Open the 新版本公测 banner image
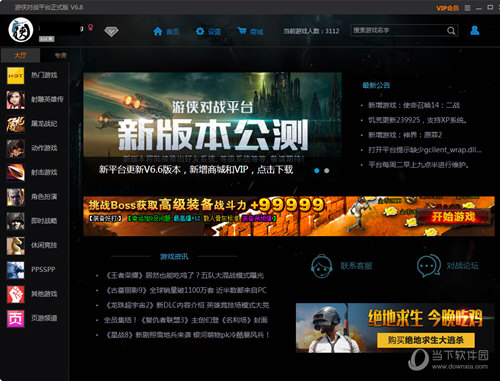This screenshot has width=500, height=381. [x=212, y=126]
